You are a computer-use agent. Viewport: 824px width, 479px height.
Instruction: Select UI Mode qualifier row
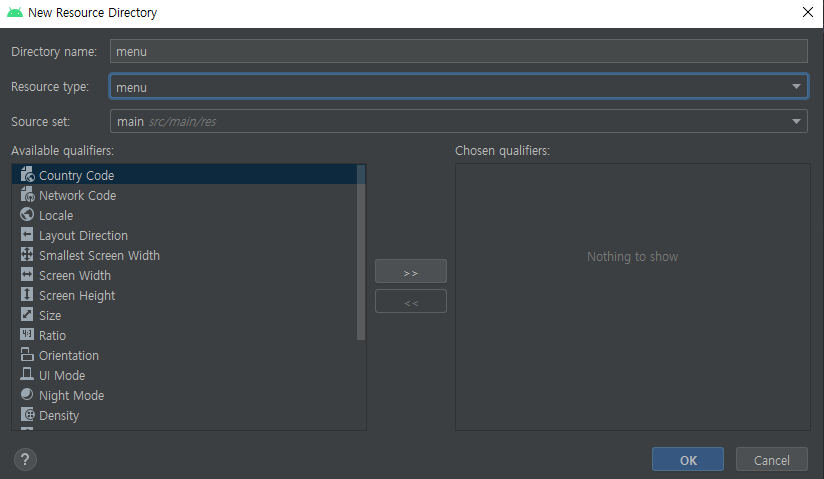click(184, 374)
